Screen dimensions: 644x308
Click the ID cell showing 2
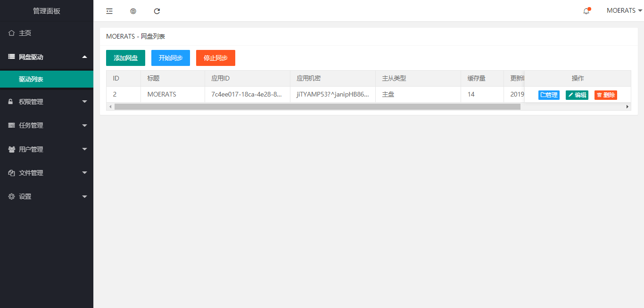pos(124,94)
